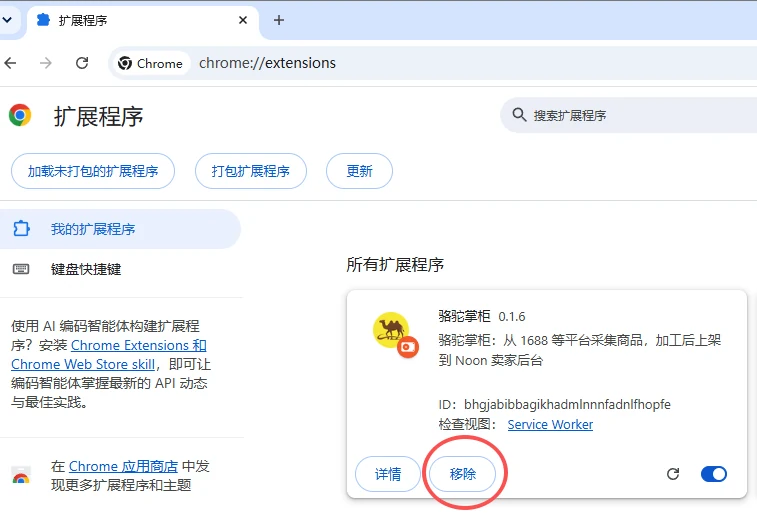The image size is (757, 520).
Task: Click 打包扩展程序 button
Action: 251,171
